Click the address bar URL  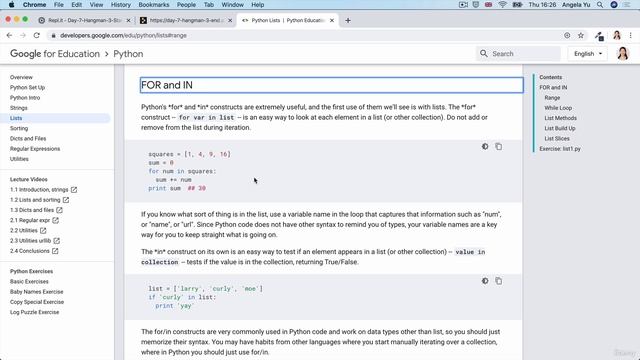[123, 36]
